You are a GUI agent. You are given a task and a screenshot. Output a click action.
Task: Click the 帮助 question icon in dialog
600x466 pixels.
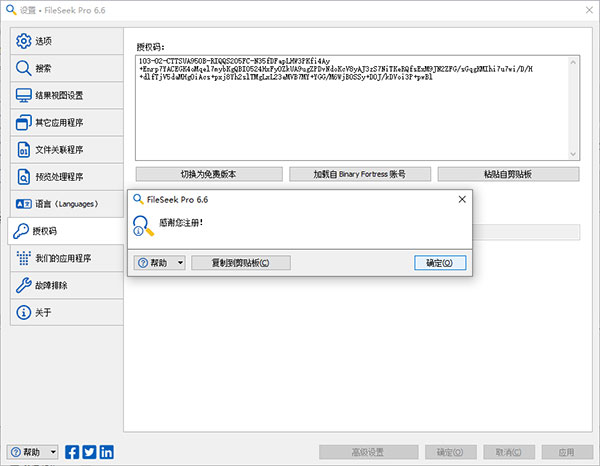click(143, 263)
